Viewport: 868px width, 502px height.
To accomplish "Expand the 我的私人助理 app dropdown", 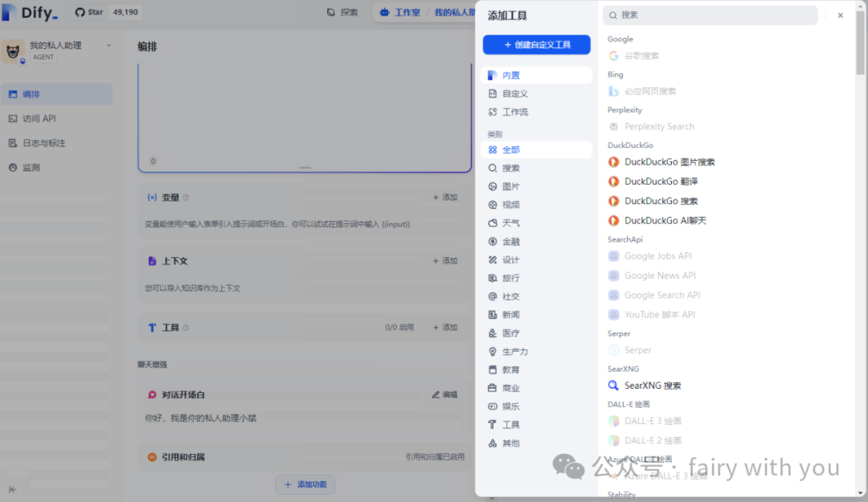I will pos(108,46).
